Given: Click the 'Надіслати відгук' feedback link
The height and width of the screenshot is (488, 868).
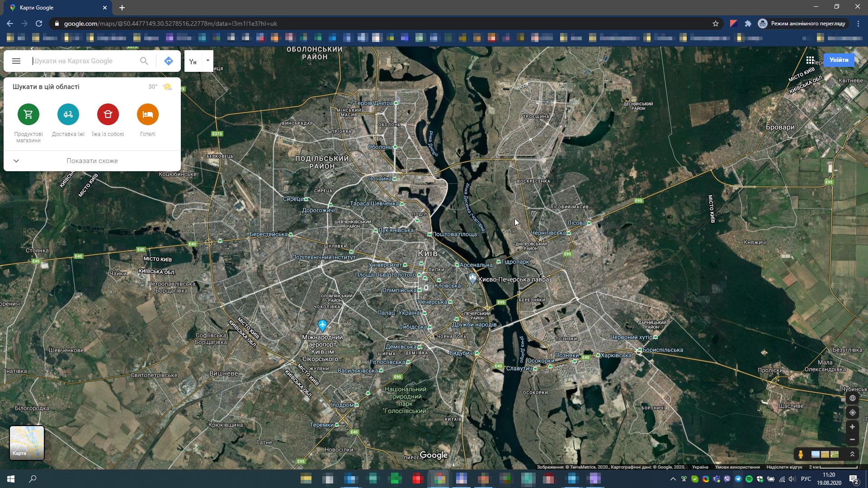Looking at the screenshot, I should pyautogui.click(x=784, y=467).
